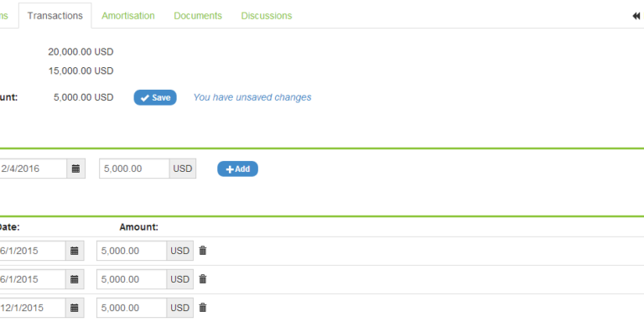Image resolution: width=644 pixels, height=322 pixels.
Task: Edit amount in 12/1/2015 row
Action: pyautogui.click(x=132, y=308)
